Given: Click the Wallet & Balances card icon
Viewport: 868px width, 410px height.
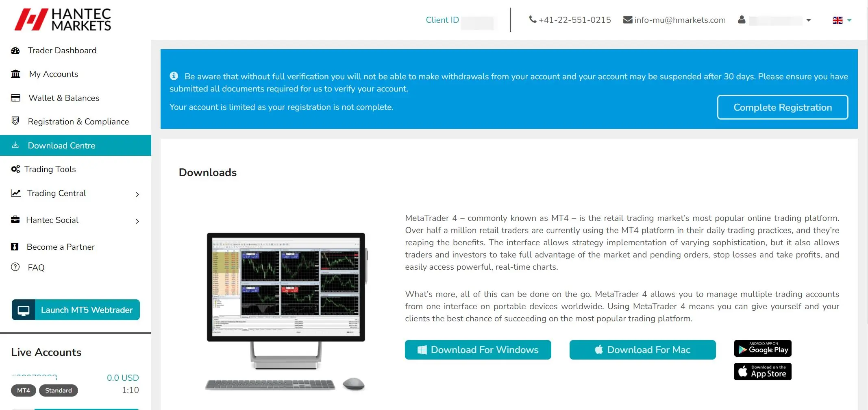Looking at the screenshot, I should (x=15, y=98).
